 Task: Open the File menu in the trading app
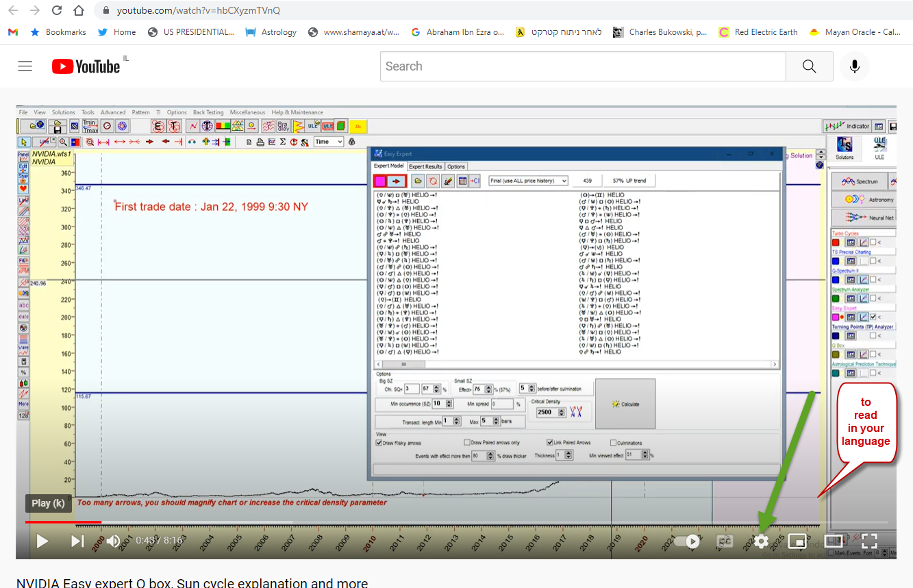click(23, 112)
